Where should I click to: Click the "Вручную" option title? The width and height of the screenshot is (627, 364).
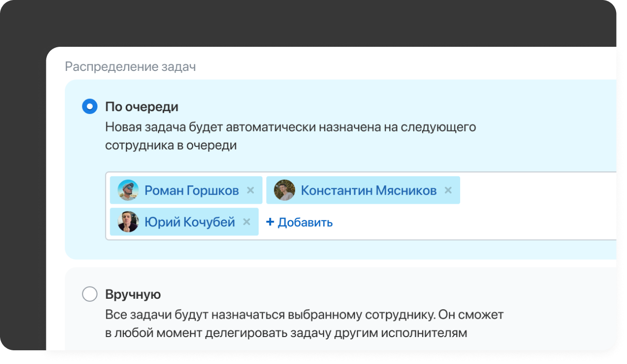(x=133, y=295)
